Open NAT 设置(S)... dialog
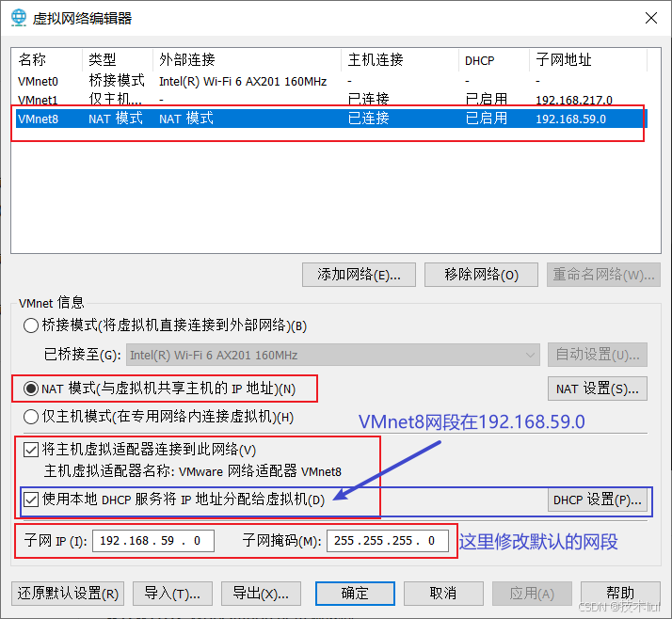 pyautogui.click(x=598, y=389)
